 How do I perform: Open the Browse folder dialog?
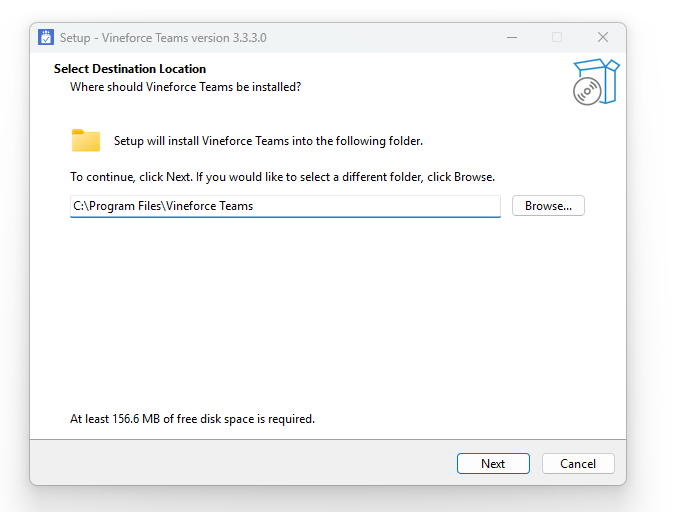(x=548, y=206)
